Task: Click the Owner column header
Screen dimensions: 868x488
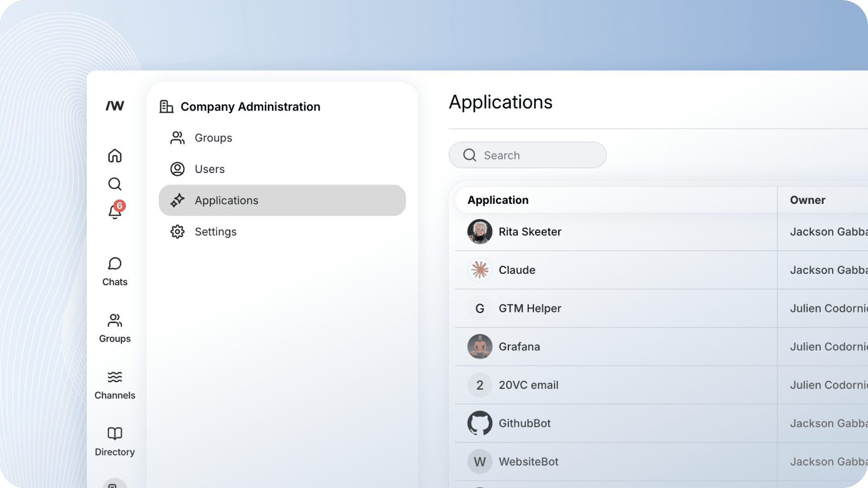Action: (x=808, y=200)
